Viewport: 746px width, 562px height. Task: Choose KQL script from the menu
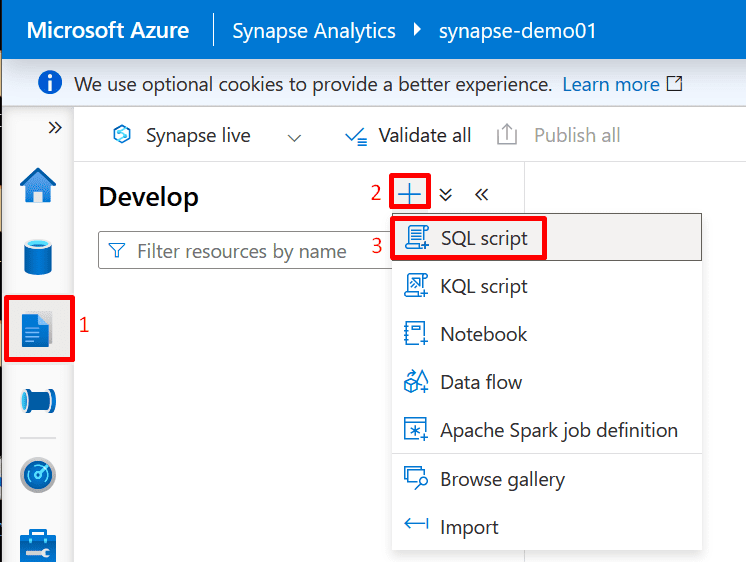[x=483, y=286]
